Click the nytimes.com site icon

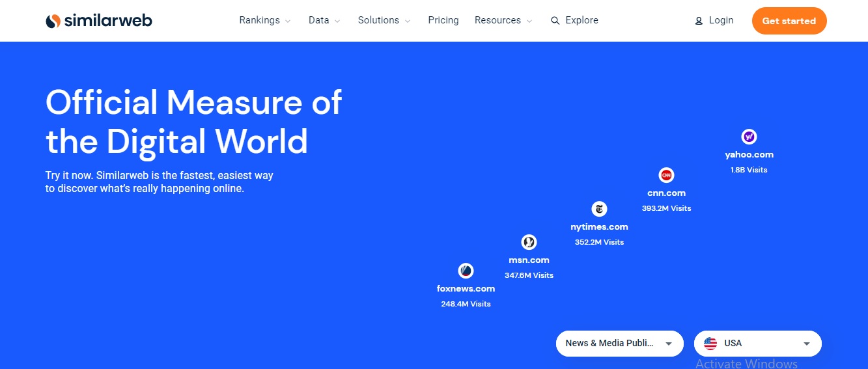point(599,209)
